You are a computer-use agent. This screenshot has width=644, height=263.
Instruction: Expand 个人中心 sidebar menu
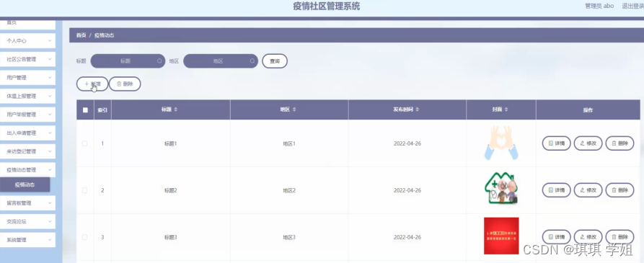point(27,41)
